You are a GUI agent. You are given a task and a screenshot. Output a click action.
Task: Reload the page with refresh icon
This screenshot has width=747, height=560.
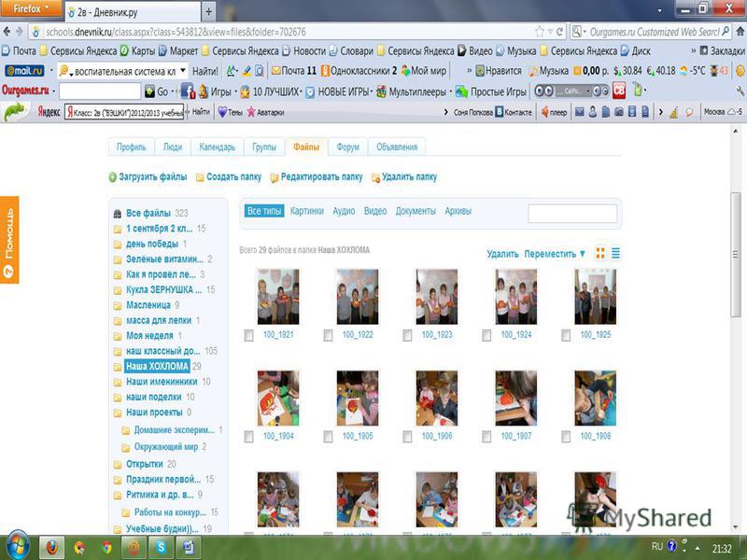559,32
